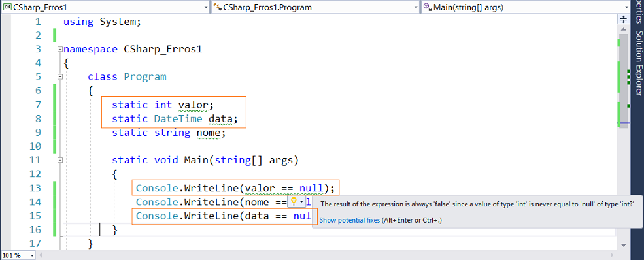This screenshot has width=644, height=260.
Task: Collapse the namespace CSharp_Erros1 block
Action: pyautogui.click(x=60, y=49)
